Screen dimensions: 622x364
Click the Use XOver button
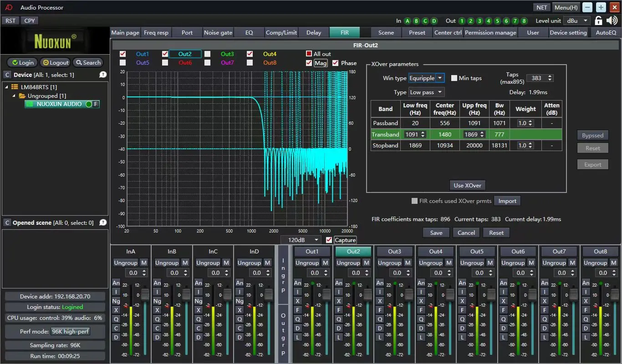(x=467, y=185)
